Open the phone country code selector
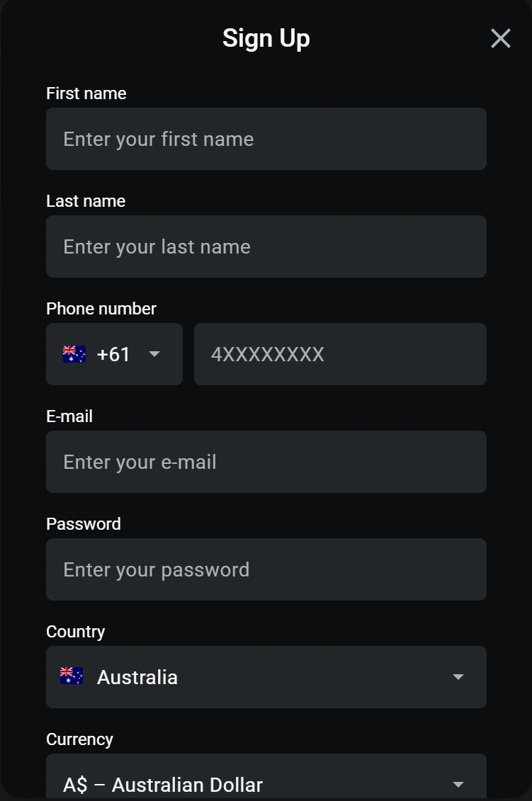Viewport: 532px width, 801px height. coord(114,354)
